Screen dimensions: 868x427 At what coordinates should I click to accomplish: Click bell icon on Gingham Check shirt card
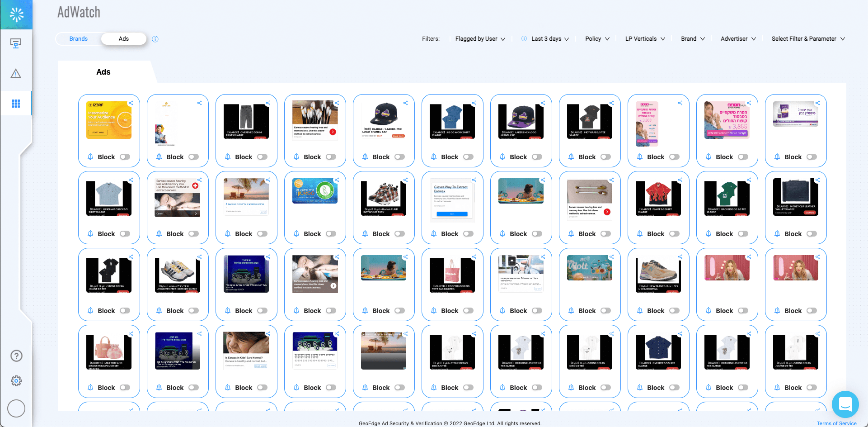coord(90,234)
